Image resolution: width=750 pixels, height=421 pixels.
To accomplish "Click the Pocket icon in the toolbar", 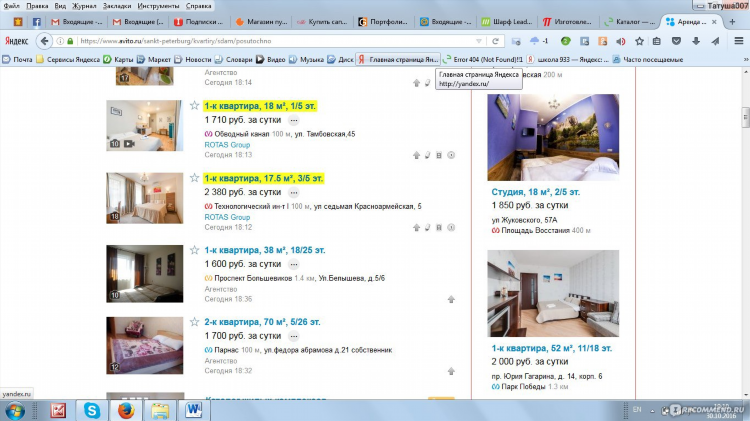I will [676, 41].
